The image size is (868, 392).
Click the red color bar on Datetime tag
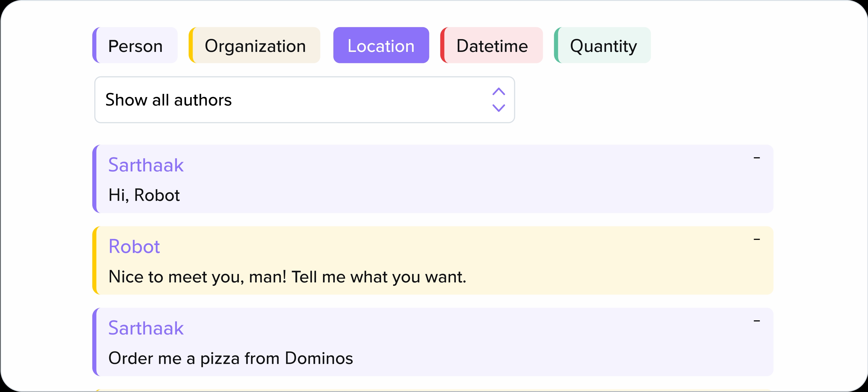443,46
